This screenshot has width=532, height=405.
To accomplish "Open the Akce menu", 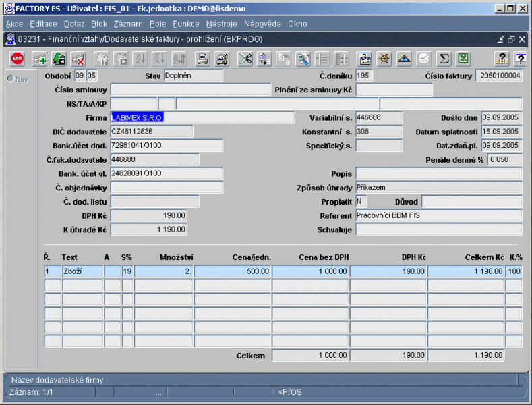I will point(14,24).
